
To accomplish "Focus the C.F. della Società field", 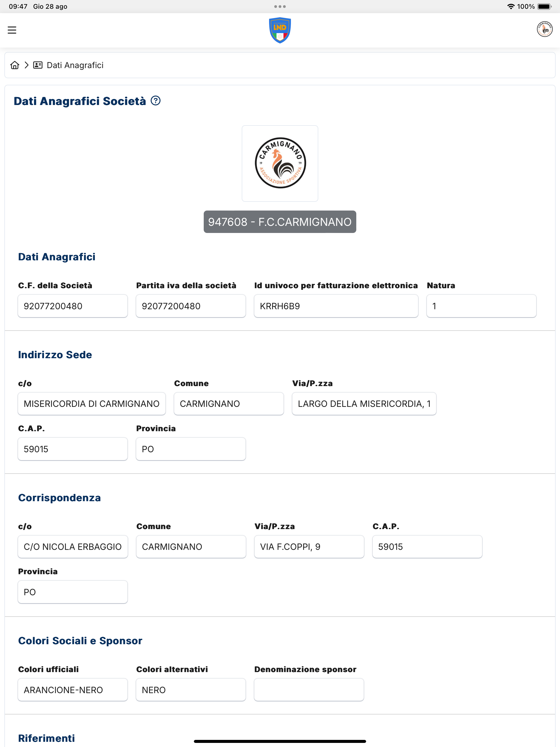I will 73,306.
